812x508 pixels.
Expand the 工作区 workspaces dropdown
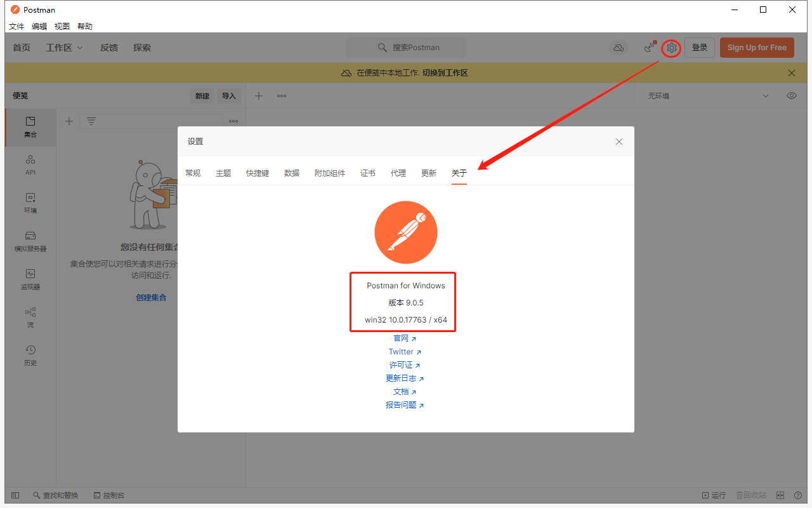click(x=64, y=48)
